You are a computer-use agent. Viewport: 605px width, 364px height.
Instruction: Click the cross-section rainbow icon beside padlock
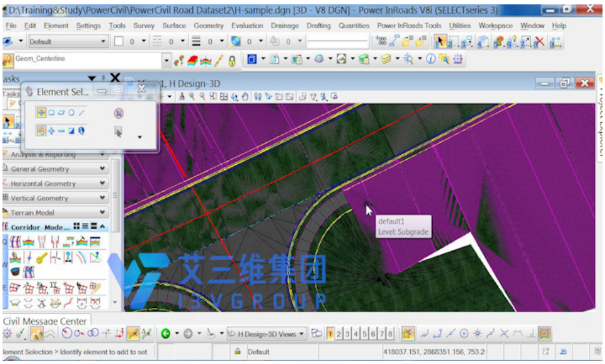[205, 61]
